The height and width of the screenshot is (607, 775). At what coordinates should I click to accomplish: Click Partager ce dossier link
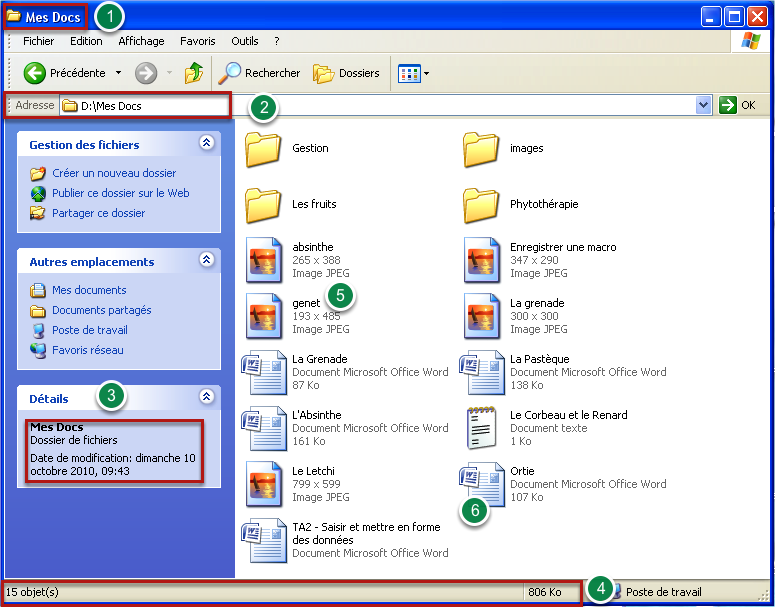coord(98,213)
